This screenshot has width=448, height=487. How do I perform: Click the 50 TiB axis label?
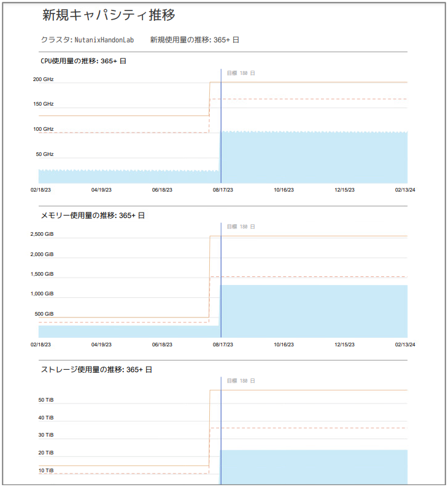[x=46, y=400]
